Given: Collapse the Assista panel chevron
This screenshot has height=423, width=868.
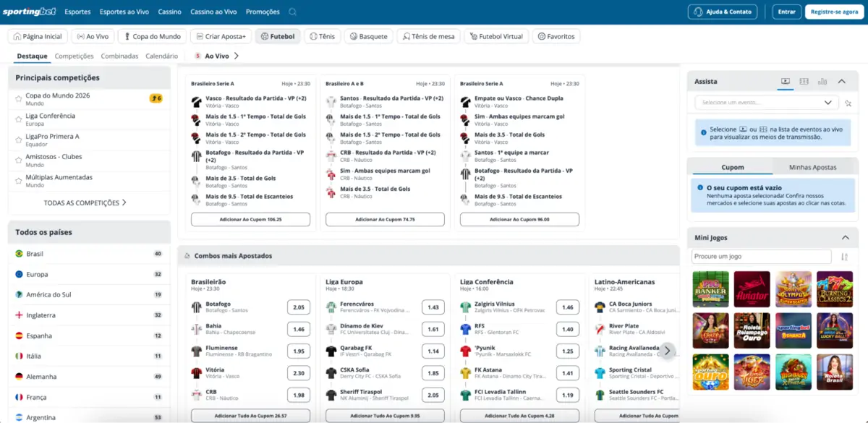Looking at the screenshot, I should (x=842, y=82).
